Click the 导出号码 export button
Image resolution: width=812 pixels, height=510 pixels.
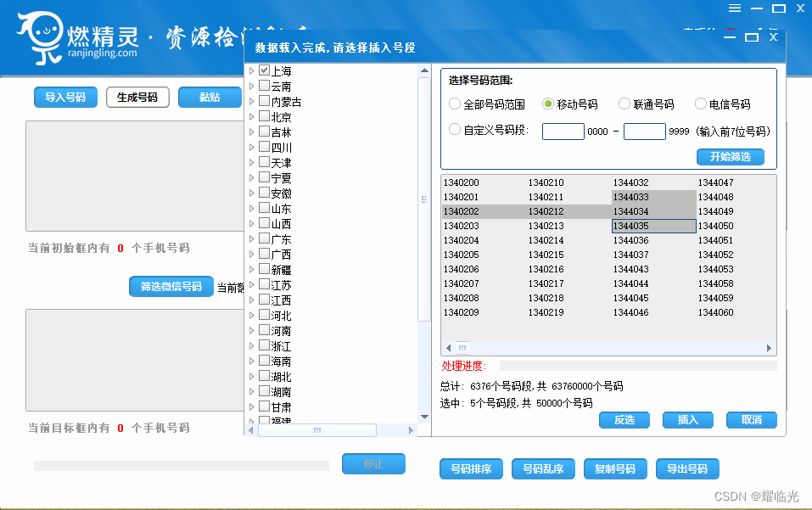click(687, 468)
